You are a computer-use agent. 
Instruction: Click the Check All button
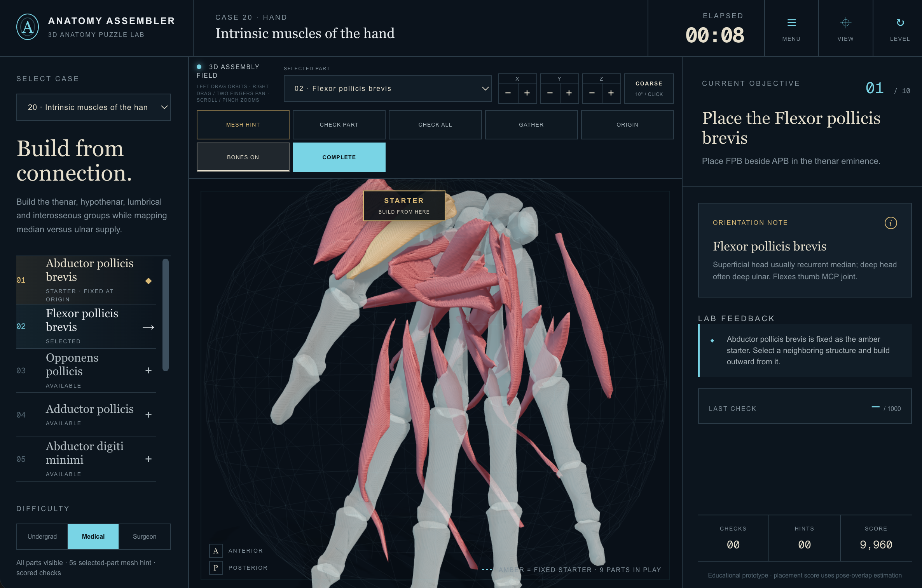click(x=435, y=125)
